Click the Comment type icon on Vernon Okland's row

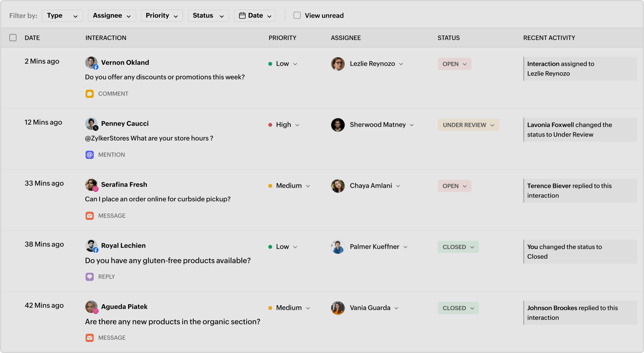click(90, 93)
